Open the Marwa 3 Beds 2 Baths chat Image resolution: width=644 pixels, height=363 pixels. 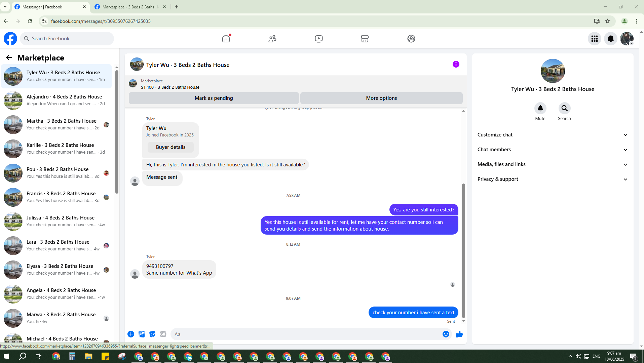[56, 318]
